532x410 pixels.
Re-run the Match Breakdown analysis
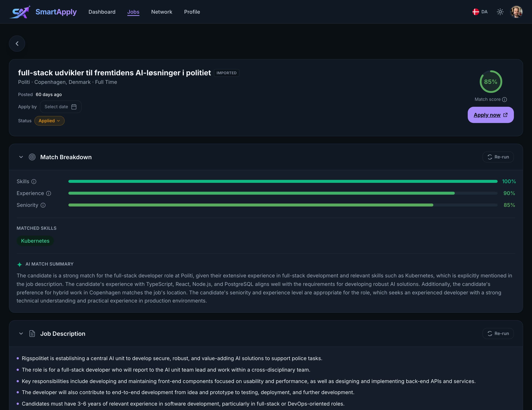[498, 157]
